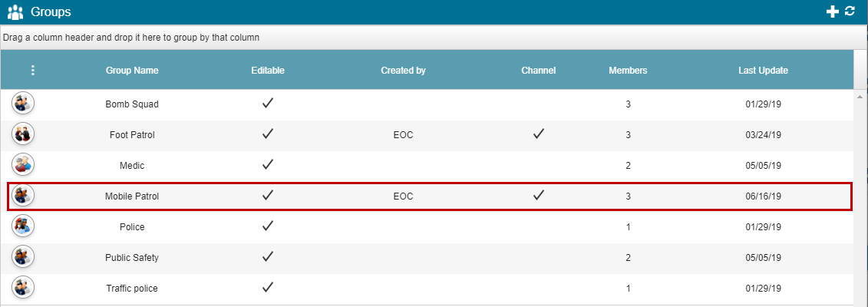Click the Groups people icon in header
Viewport: 868px width, 307px height.
tap(15, 12)
